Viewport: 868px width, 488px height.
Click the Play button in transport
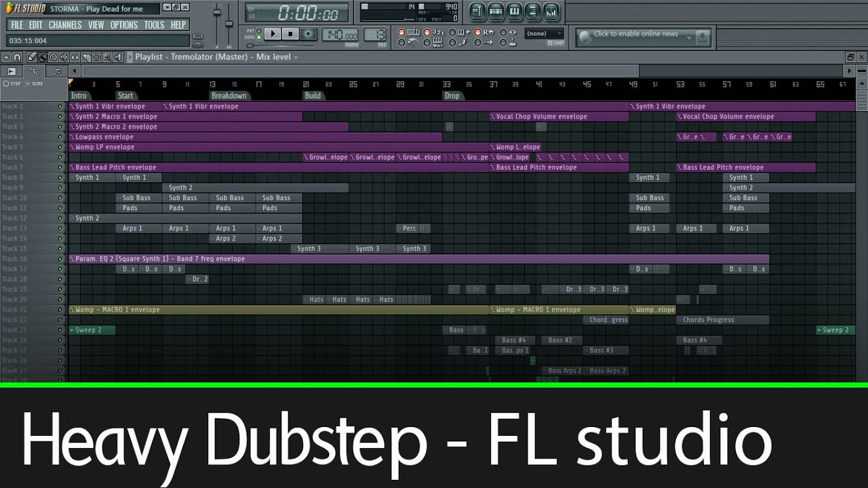pos(273,33)
